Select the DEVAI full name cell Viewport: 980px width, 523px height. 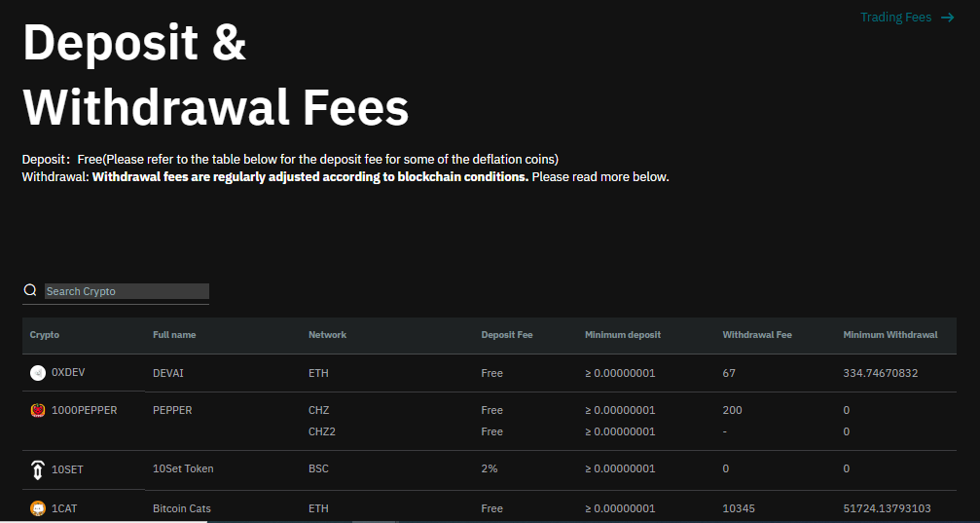[x=168, y=373]
